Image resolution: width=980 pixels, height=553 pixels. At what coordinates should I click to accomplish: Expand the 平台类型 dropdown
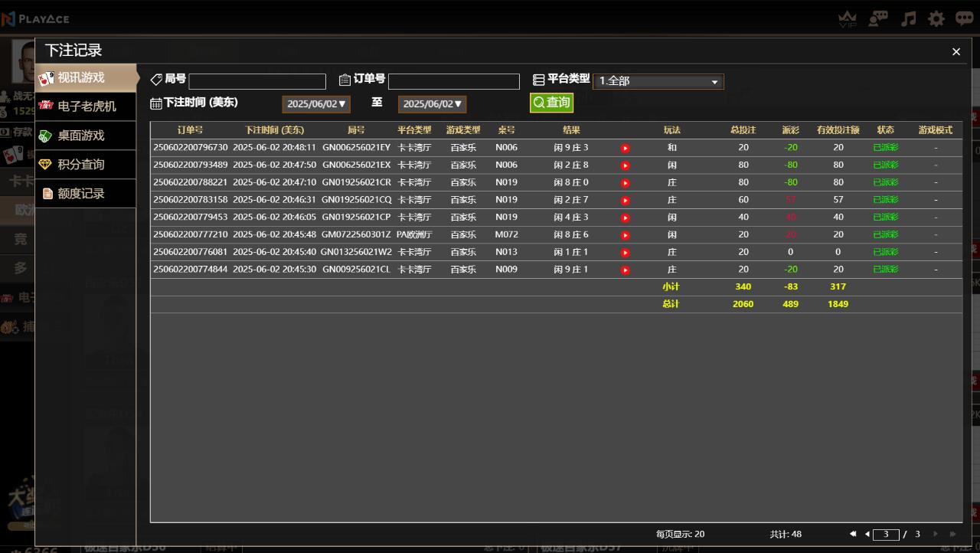(x=658, y=81)
